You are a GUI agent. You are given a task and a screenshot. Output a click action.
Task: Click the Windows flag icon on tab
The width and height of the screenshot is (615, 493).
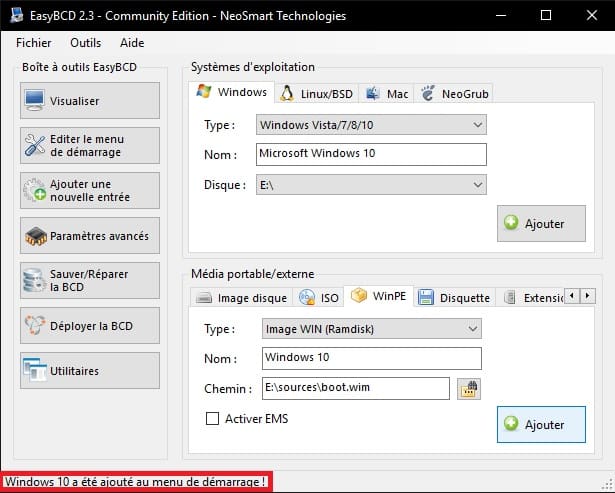pos(204,91)
